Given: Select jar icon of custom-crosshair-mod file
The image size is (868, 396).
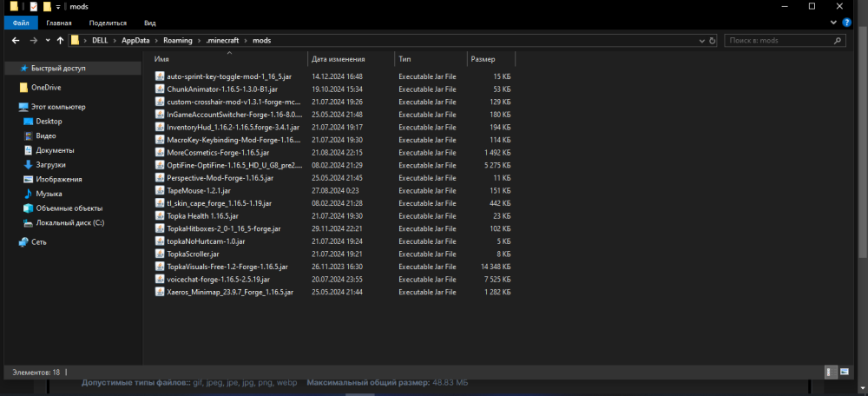Looking at the screenshot, I should [160, 102].
